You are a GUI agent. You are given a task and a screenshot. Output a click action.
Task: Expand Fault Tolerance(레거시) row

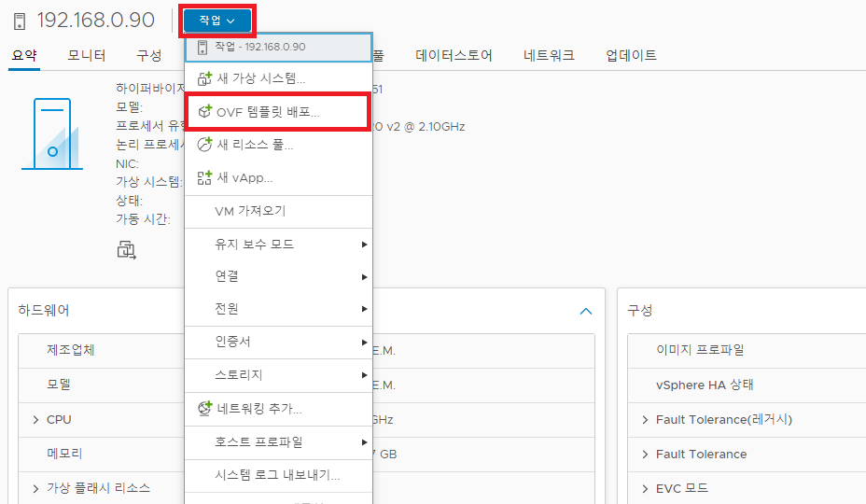[x=645, y=420]
